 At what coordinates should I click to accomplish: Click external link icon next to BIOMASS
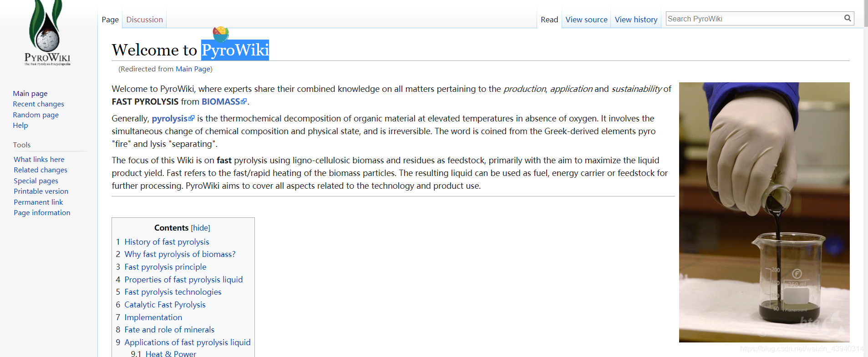tap(244, 101)
